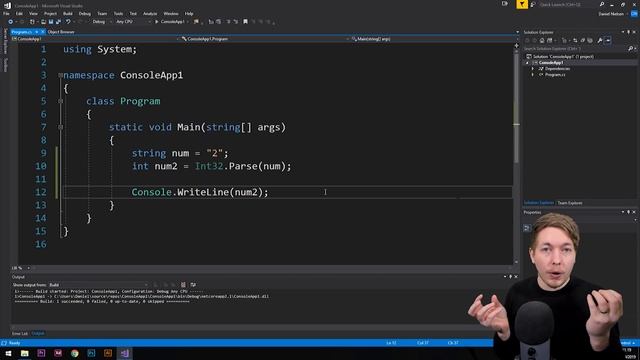The height and width of the screenshot is (360, 640).
Task: Collapse the Main method code block
Action: coord(60,127)
